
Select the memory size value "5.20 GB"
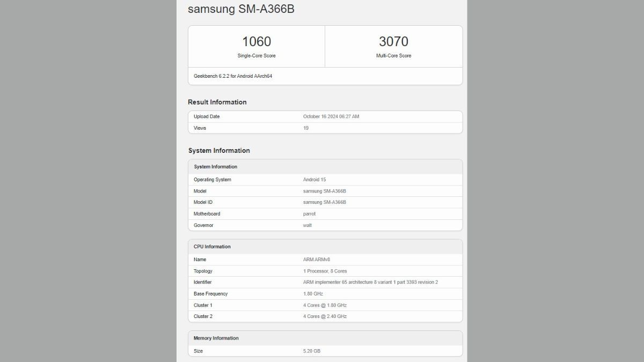coord(312,351)
